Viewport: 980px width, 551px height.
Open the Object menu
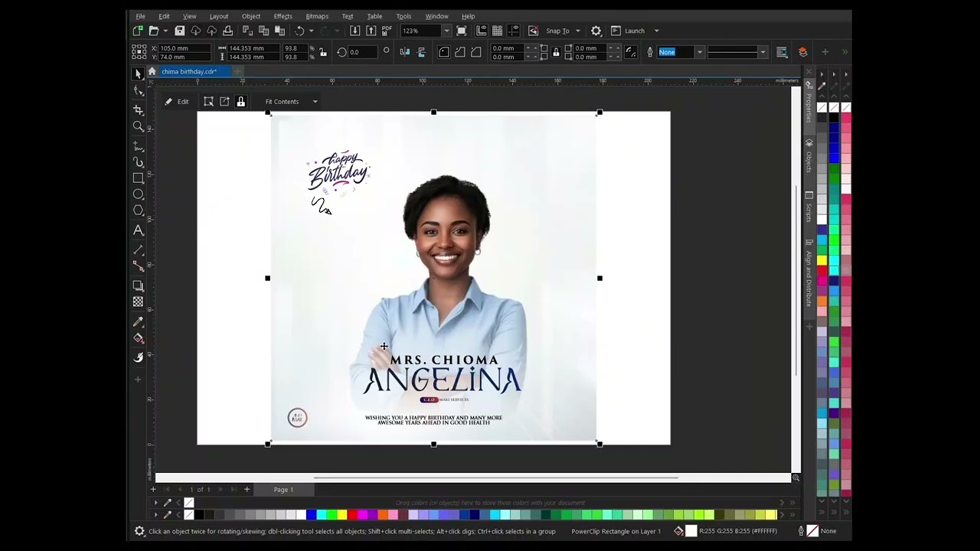click(251, 16)
